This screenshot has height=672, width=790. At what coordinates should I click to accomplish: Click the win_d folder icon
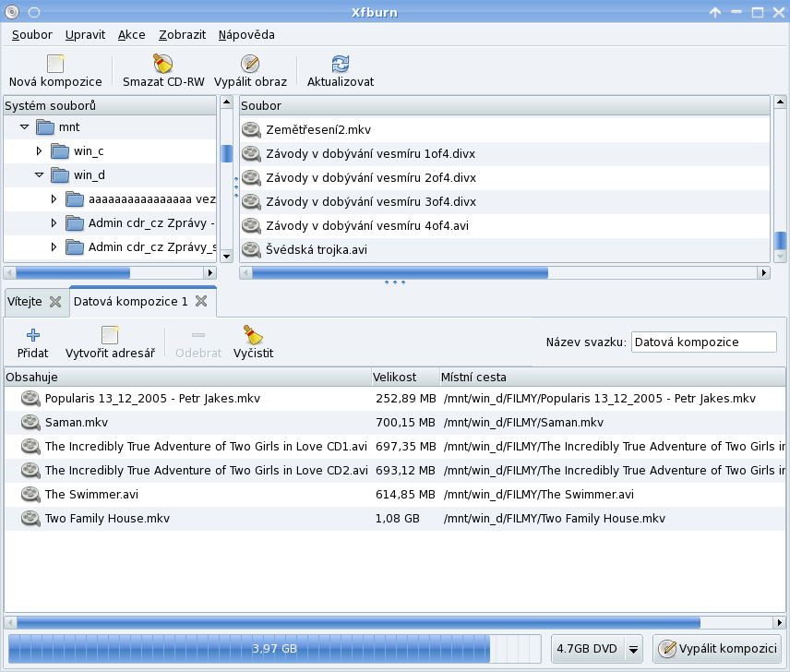(x=60, y=175)
